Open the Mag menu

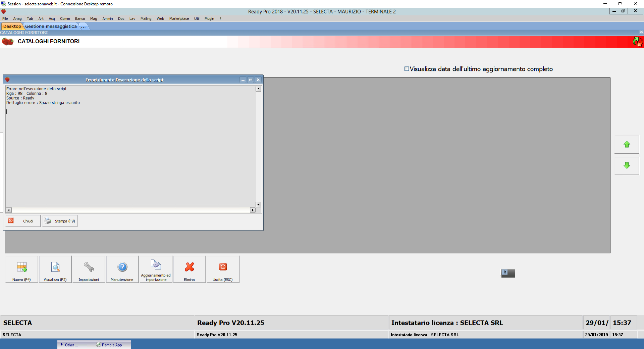coord(94,18)
